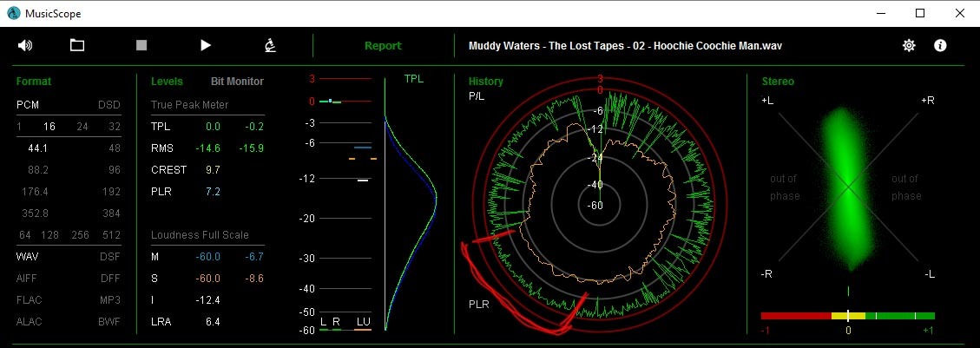The width and height of the screenshot is (980, 348).
Task: Open the info about icon
Action: pyautogui.click(x=940, y=46)
